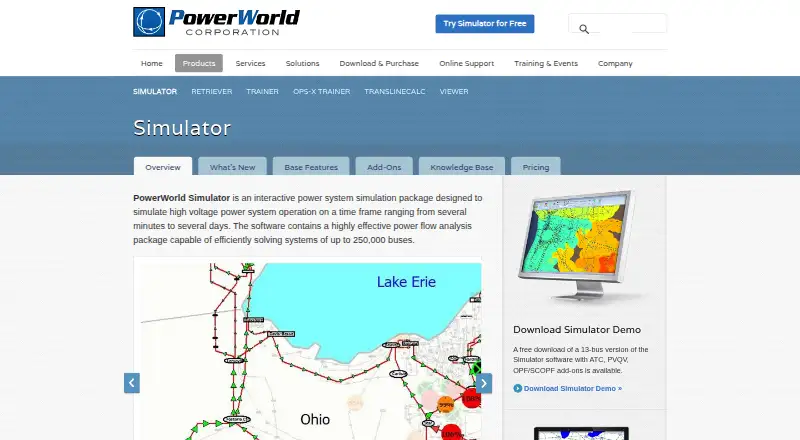Advance slideshow with right arrow
The image size is (800, 440).
click(484, 383)
